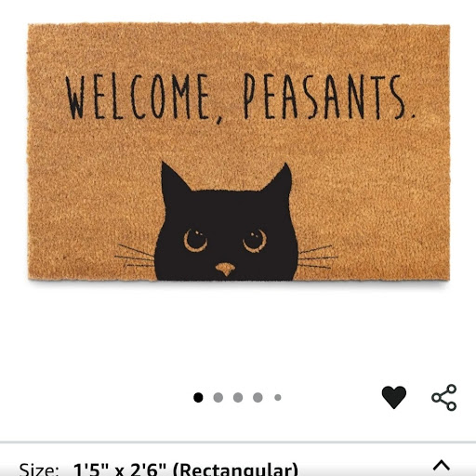Click the "Size:" label
This screenshot has height=476, width=476.
[x=39, y=469]
